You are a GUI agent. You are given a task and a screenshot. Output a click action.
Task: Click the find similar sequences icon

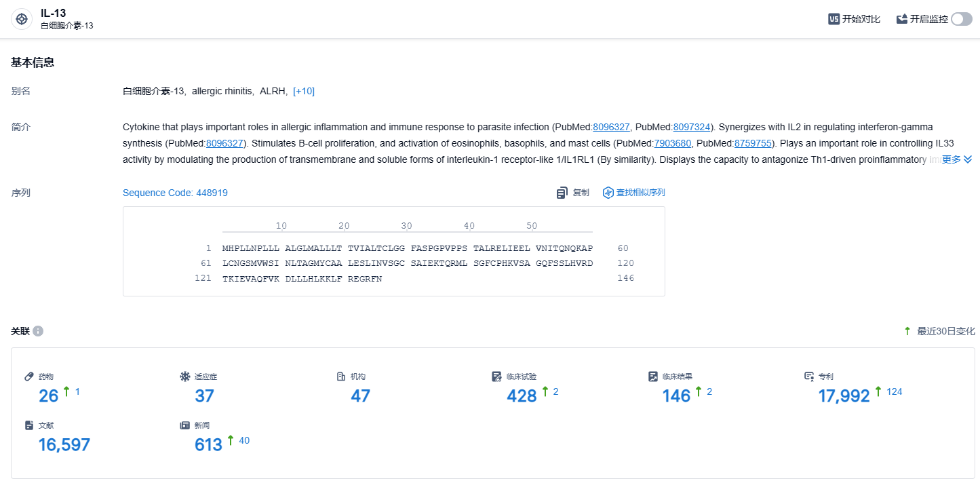(x=608, y=193)
